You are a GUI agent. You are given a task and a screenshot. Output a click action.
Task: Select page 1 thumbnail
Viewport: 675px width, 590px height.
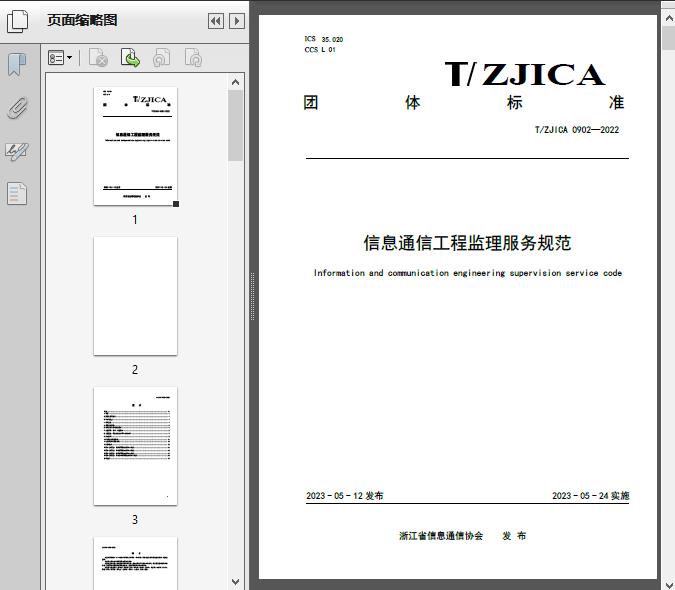135,146
